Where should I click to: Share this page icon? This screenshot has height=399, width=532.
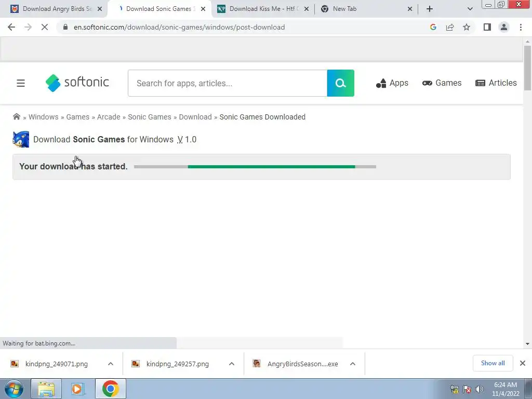pos(450,27)
